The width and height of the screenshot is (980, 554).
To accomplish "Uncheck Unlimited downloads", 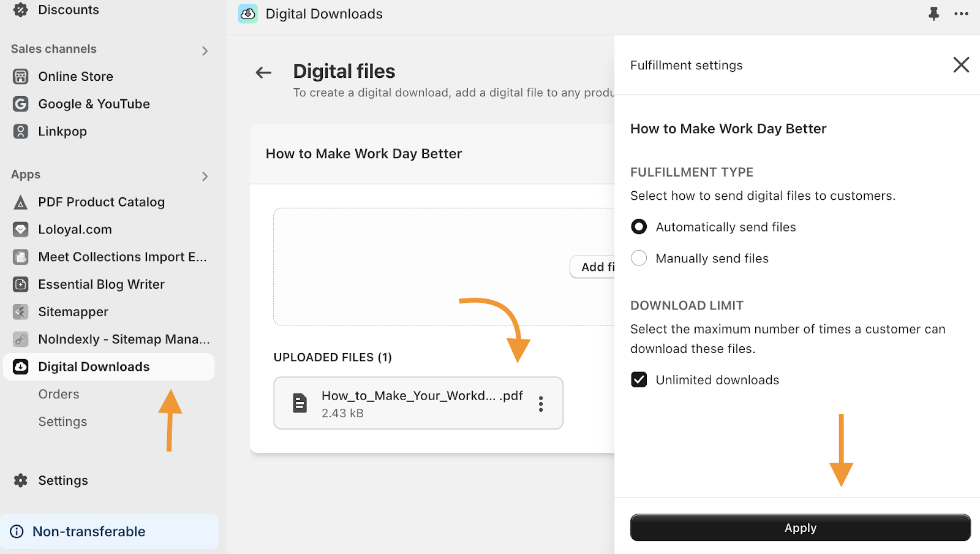I will pyautogui.click(x=639, y=379).
